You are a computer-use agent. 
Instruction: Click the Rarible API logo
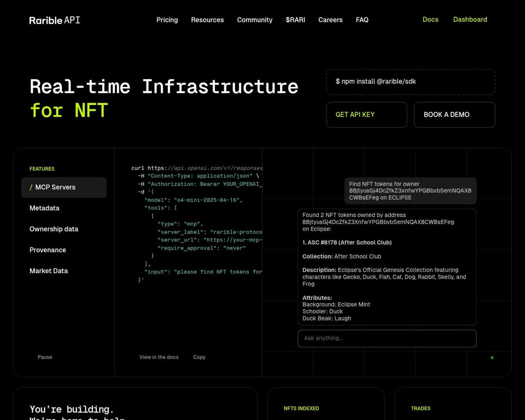[54, 20]
